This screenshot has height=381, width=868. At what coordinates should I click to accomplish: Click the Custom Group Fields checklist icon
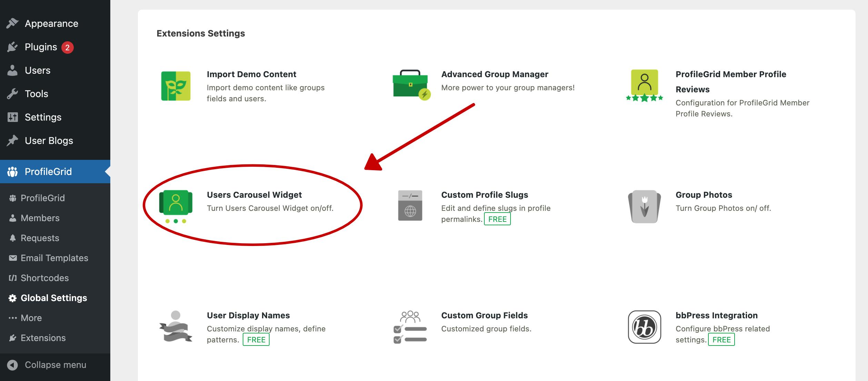click(410, 327)
